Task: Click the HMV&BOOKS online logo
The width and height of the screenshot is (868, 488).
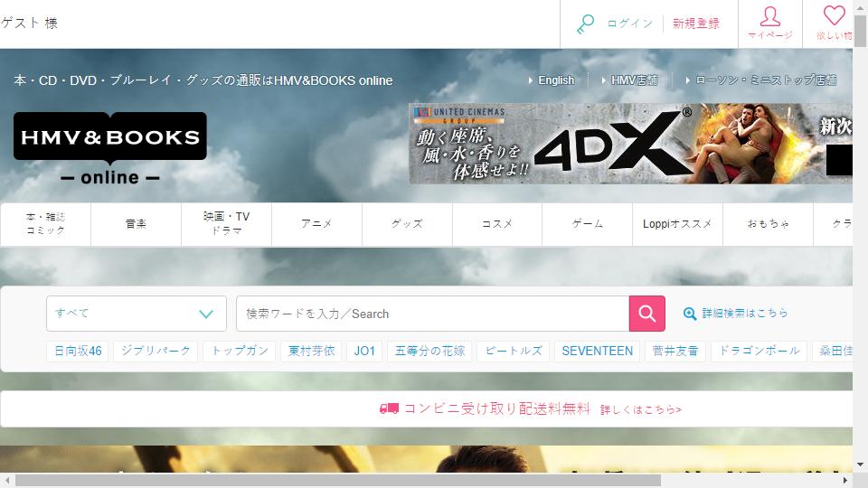Action: [x=110, y=148]
